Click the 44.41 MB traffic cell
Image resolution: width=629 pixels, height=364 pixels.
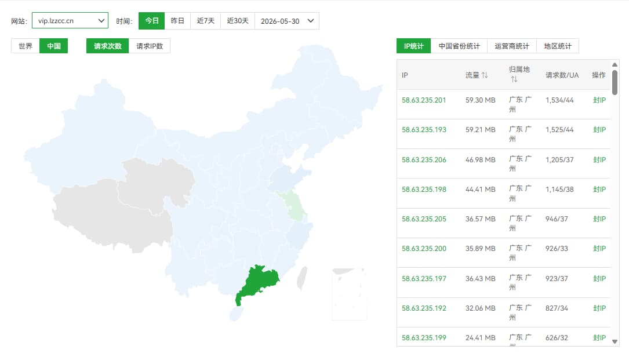pyautogui.click(x=480, y=190)
